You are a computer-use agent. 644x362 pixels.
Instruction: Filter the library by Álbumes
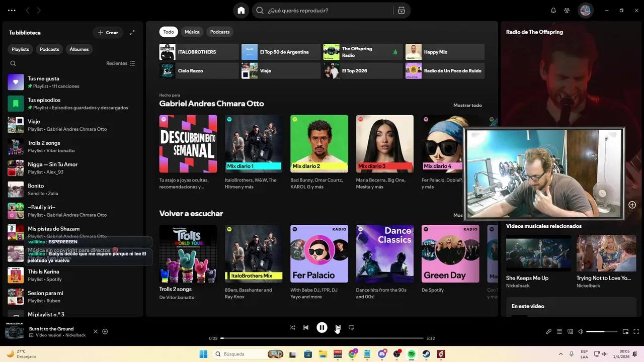(x=79, y=49)
